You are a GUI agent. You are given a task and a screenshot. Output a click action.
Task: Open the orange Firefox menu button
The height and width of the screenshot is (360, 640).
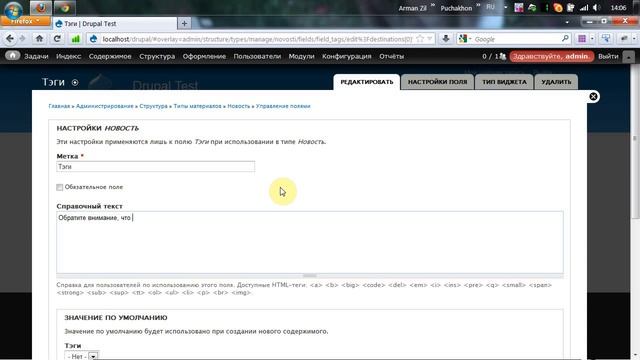25,21
